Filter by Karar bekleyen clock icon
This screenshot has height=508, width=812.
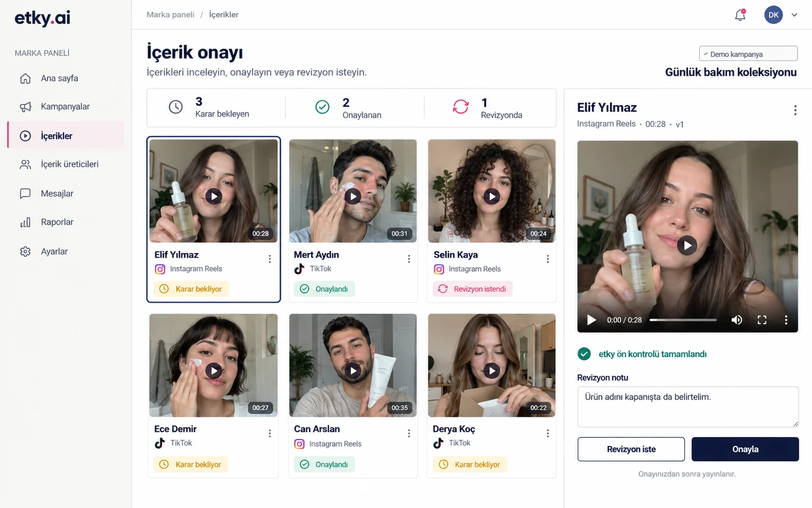coord(176,107)
